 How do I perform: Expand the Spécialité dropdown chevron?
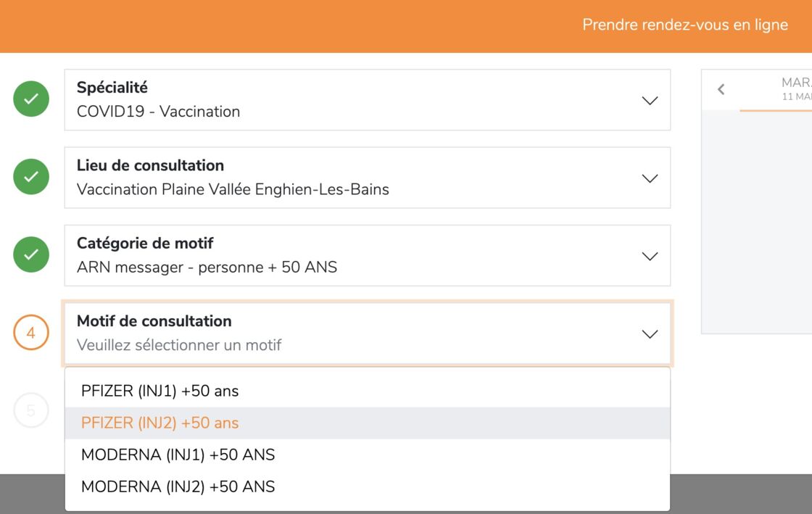(650, 101)
